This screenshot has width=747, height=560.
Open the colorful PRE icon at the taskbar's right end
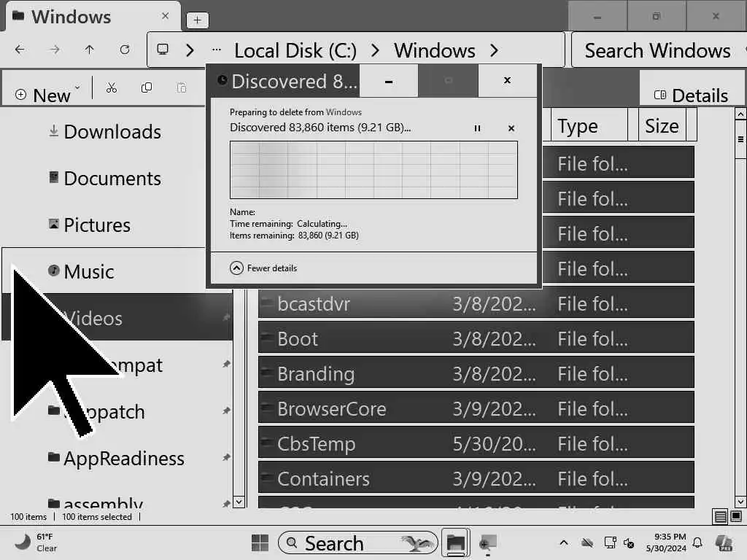tap(724, 542)
